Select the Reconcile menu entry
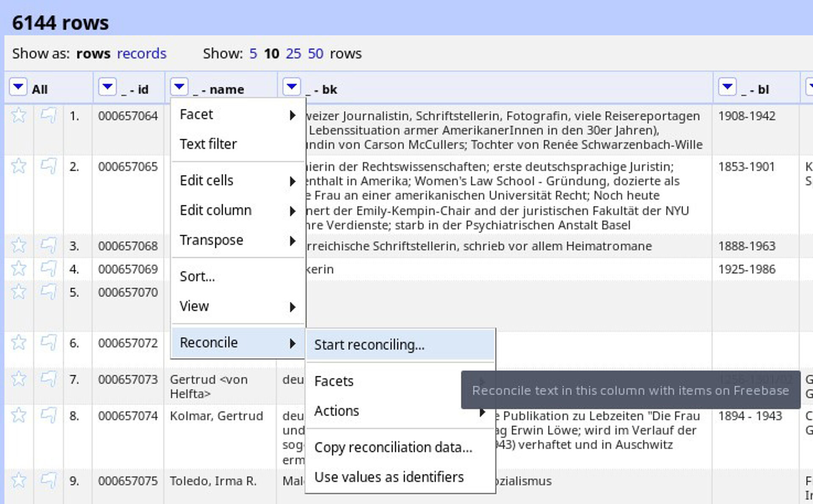Screen dimensions: 813x504 pos(238,343)
